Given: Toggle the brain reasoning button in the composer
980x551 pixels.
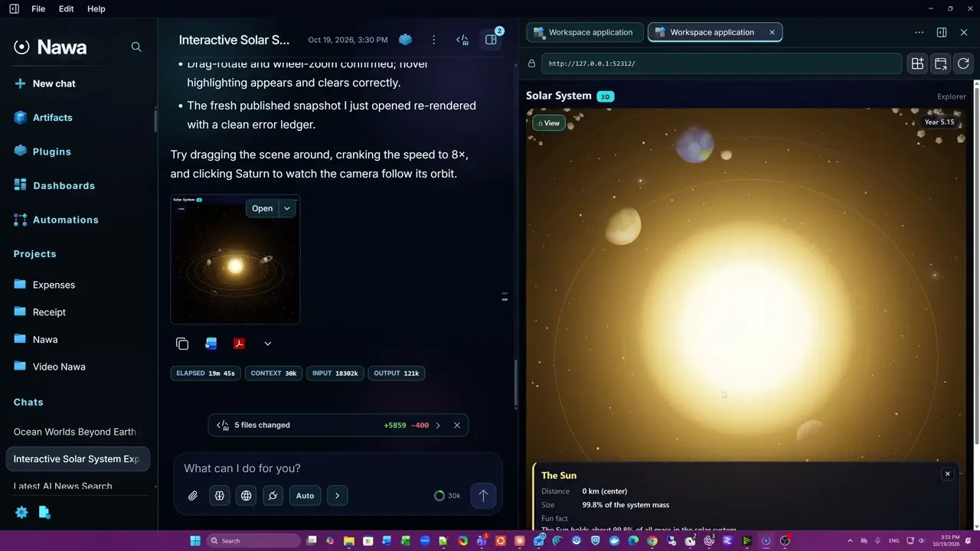Looking at the screenshot, I should point(220,496).
